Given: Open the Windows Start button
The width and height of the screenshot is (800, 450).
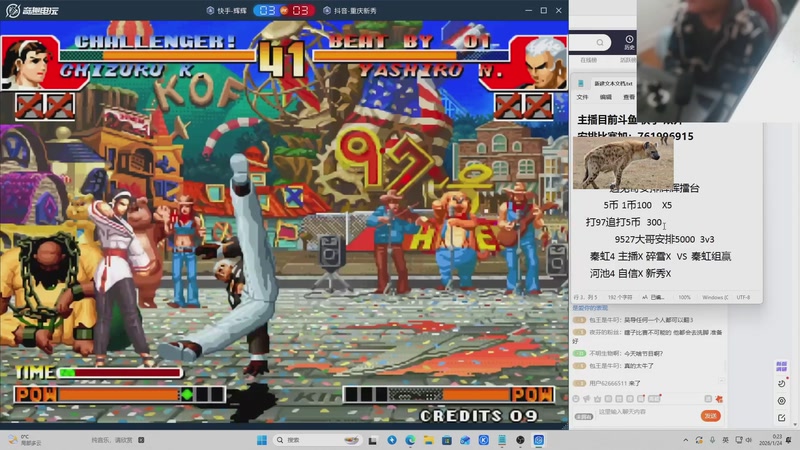Looking at the screenshot, I should [x=262, y=440].
